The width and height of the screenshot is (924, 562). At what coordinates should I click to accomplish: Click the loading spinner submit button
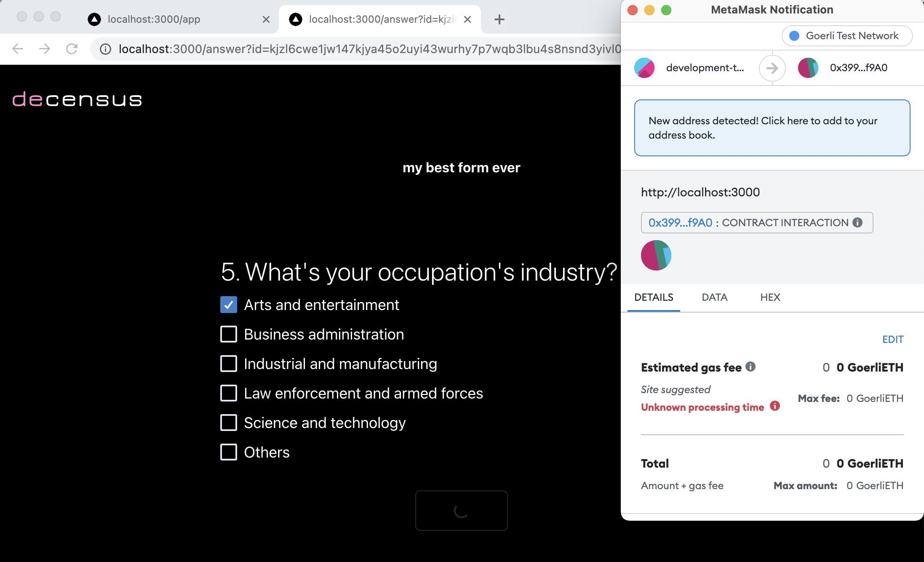(462, 511)
